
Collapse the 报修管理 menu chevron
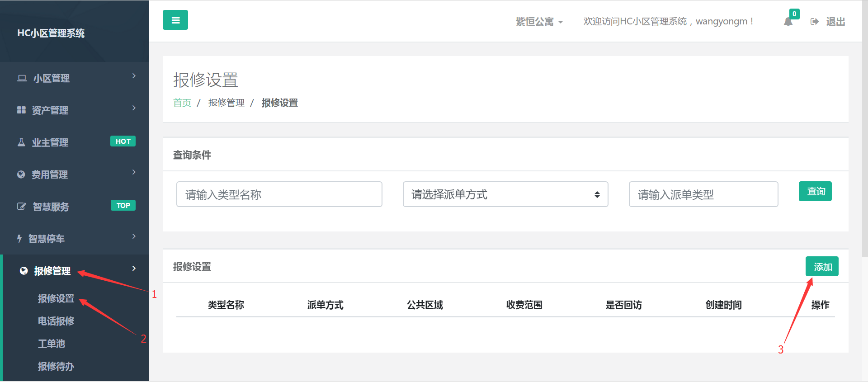coord(134,269)
